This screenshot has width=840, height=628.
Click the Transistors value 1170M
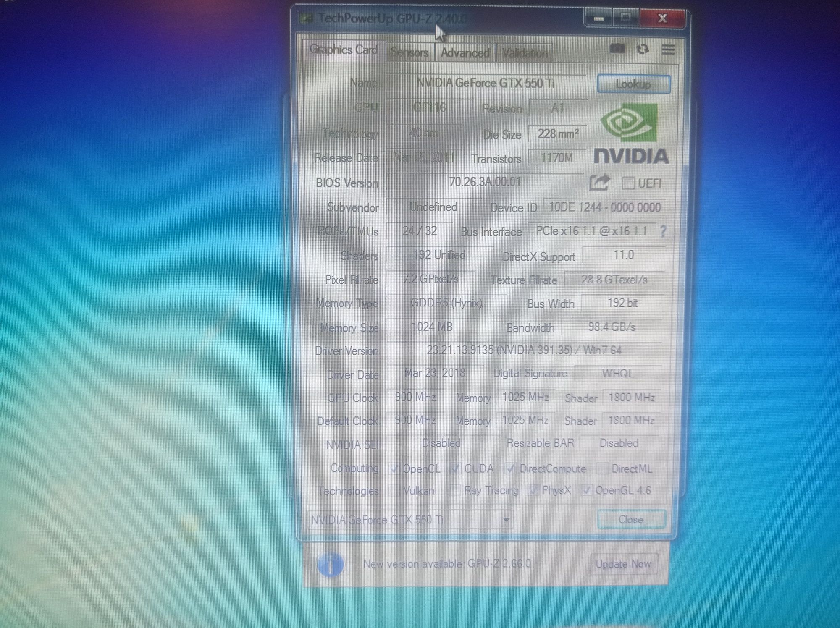(x=557, y=158)
